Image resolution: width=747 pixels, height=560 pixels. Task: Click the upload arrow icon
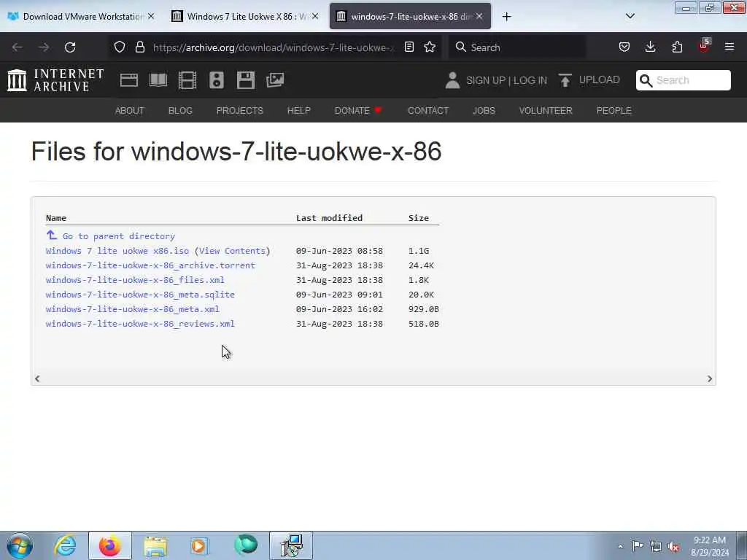click(x=565, y=80)
